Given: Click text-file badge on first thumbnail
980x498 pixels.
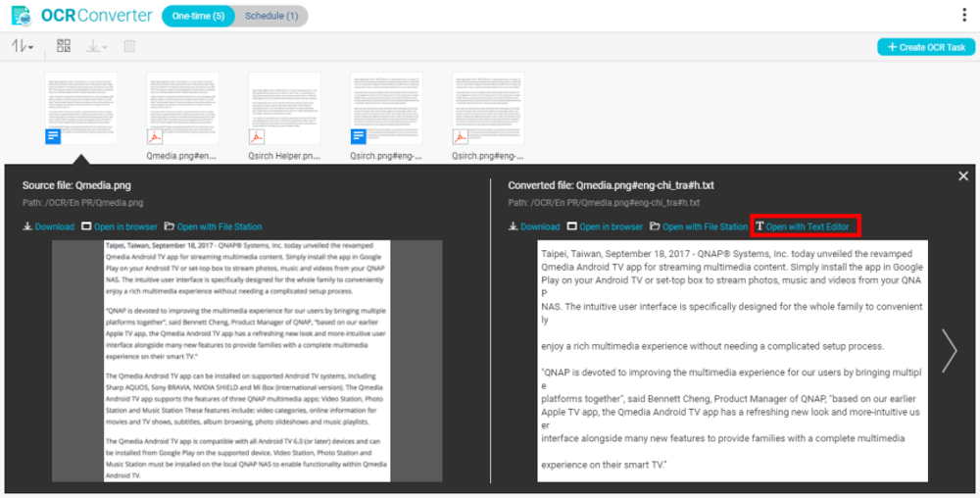Looking at the screenshot, I should 53,136.
